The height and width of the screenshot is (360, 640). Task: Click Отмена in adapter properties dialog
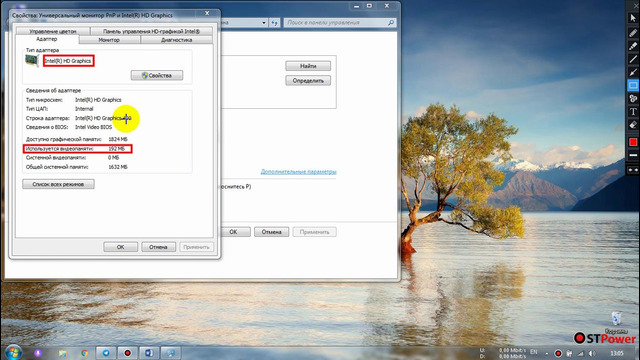tap(158, 247)
